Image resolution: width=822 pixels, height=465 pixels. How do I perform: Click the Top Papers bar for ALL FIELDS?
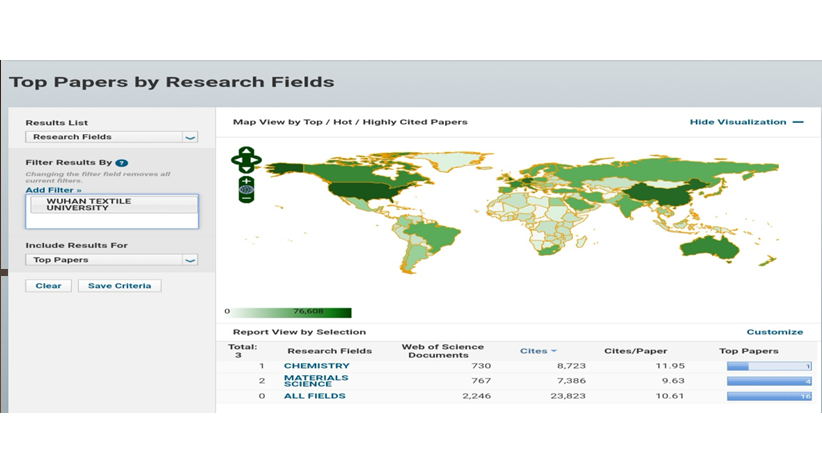[768, 396]
